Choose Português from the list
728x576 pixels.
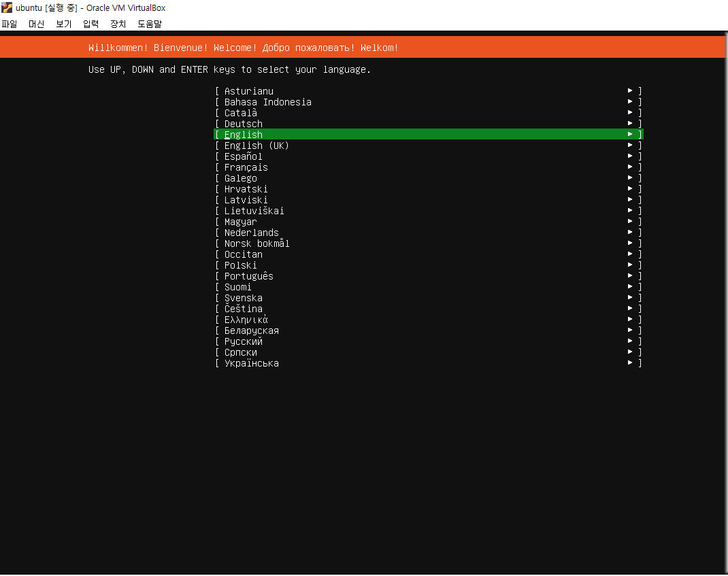tap(429, 275)
